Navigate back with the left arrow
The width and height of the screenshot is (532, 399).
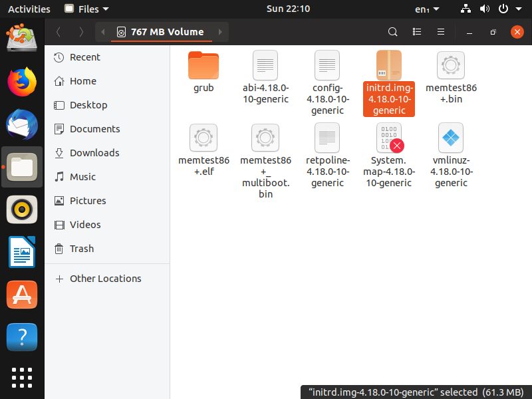click(59, 31)
